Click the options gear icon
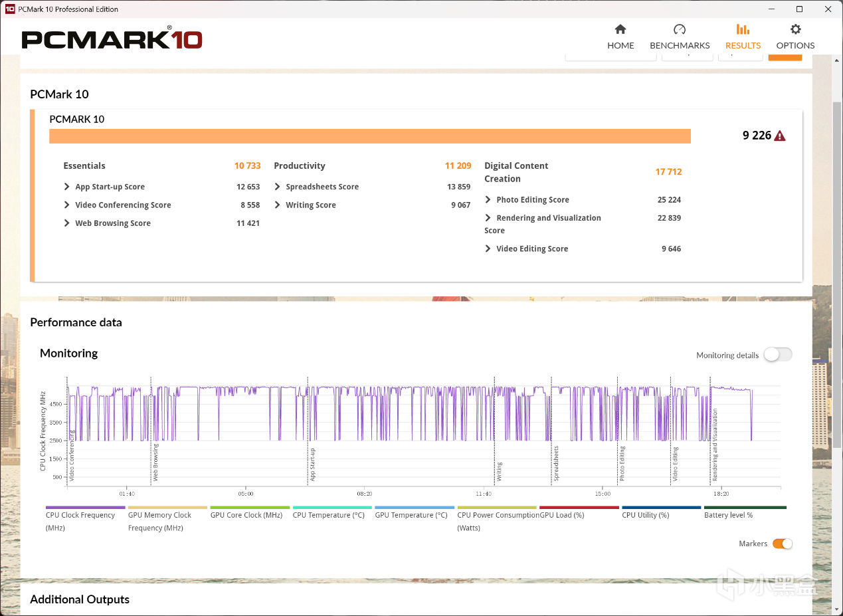Image resolution: width=843 pixels, height=616 pixels. 795,29
